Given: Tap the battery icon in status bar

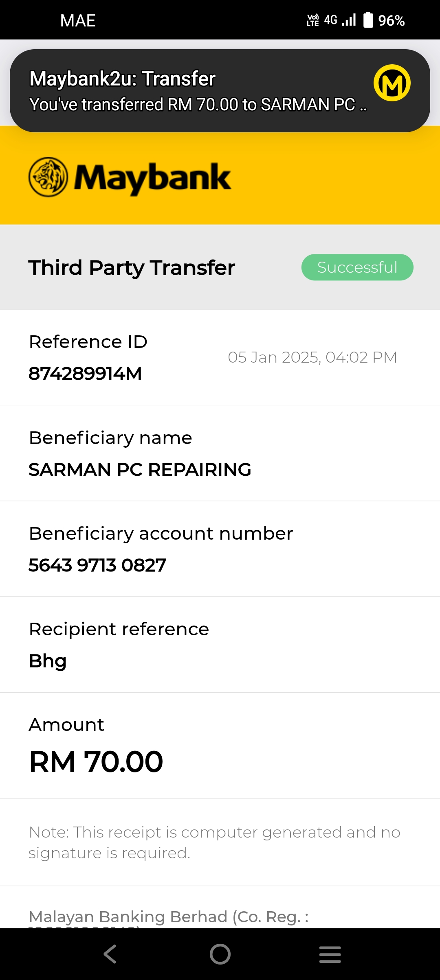Looking at the screenshot, I should click(368, 20).
